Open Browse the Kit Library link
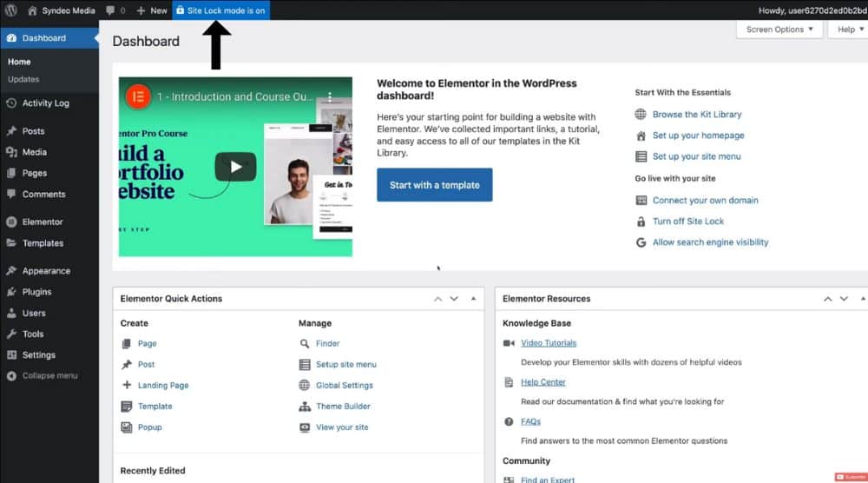Screen dimensions: 868x483 (x=696, y=114)
